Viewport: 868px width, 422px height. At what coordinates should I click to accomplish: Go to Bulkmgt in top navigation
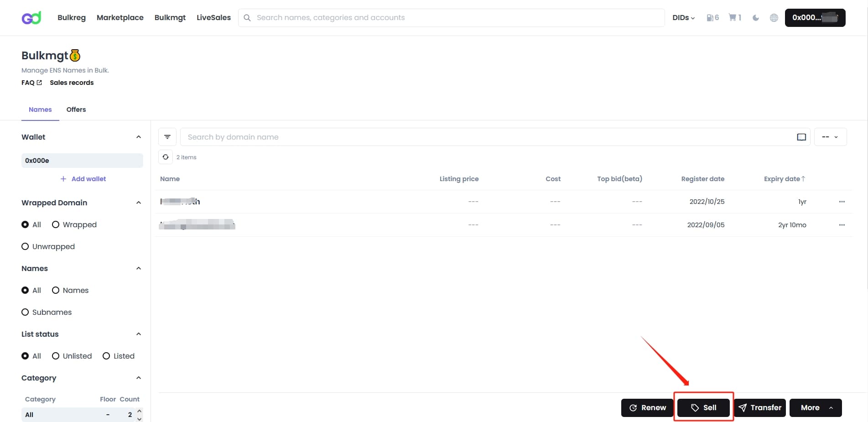[170, 18]
